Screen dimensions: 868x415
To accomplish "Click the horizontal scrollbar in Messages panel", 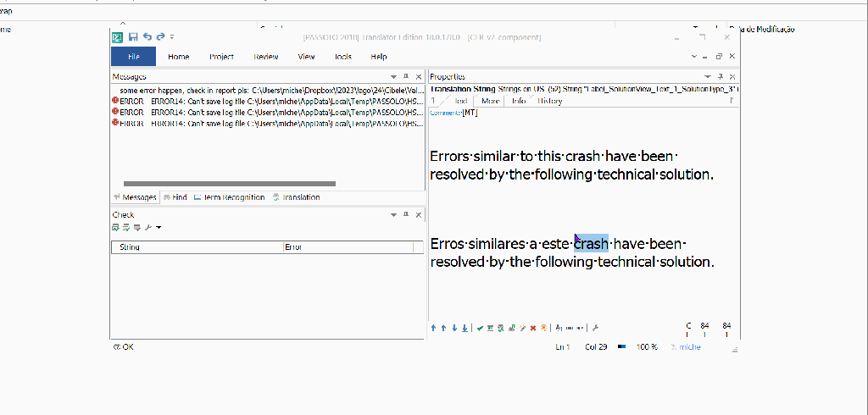I will point(229,184).
